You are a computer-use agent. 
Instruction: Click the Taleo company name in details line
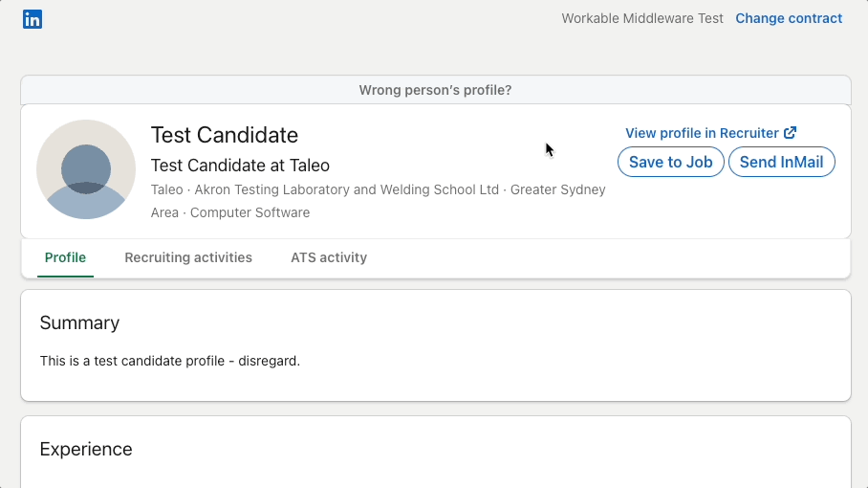coord(166,189)
